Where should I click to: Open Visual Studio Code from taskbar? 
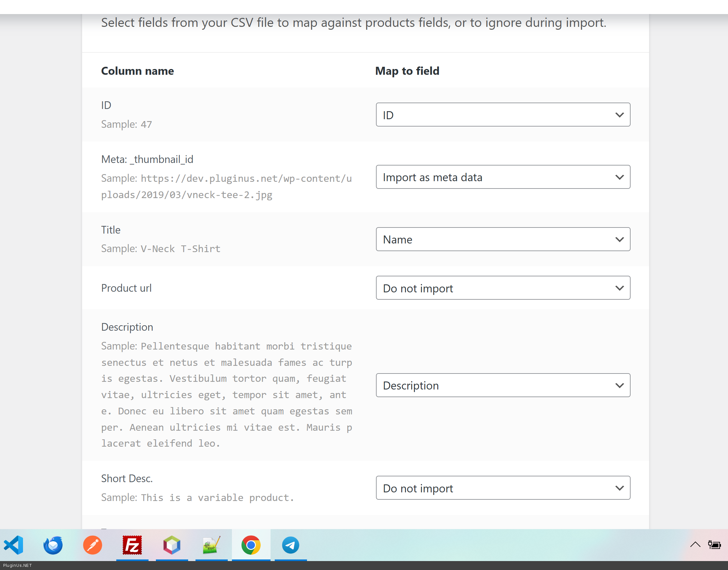pos(14,545)
